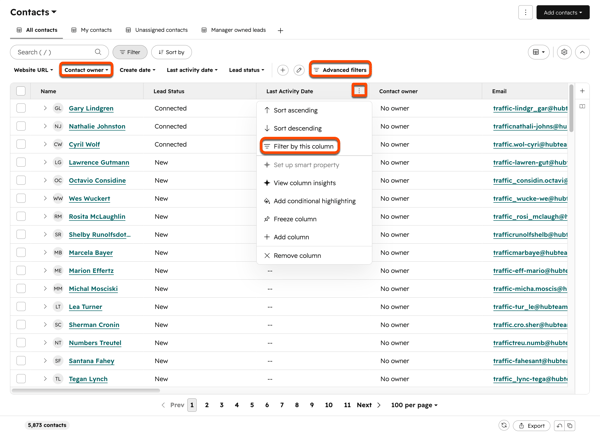Open table settings gear icon
The image size is (600, 433).
tap(564, 52)
